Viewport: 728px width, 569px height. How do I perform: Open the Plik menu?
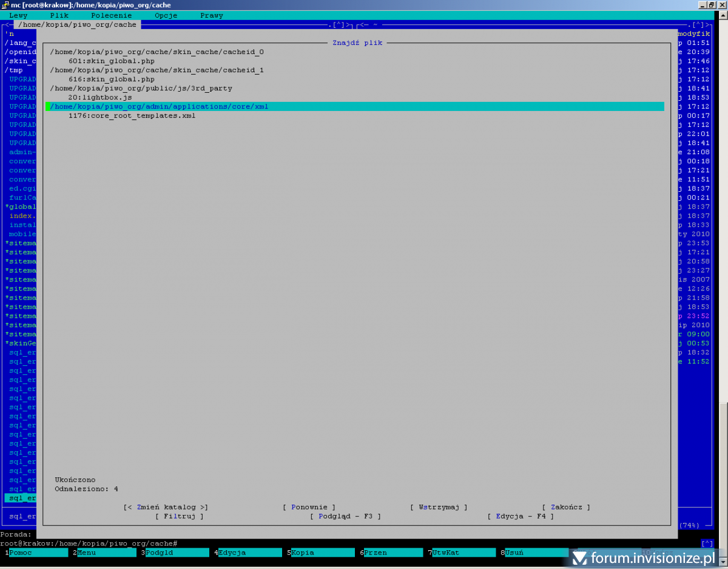point(59,15)
